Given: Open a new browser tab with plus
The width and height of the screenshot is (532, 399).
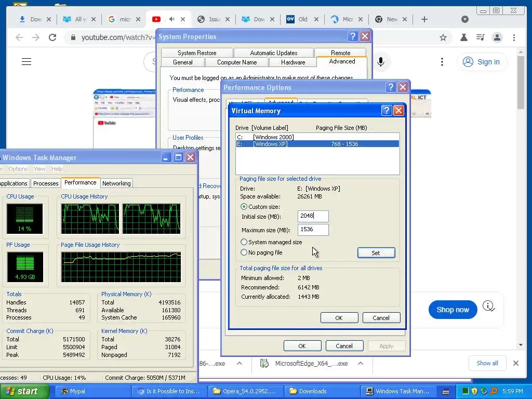Looking at the screenshot, I should coord(424,19).
